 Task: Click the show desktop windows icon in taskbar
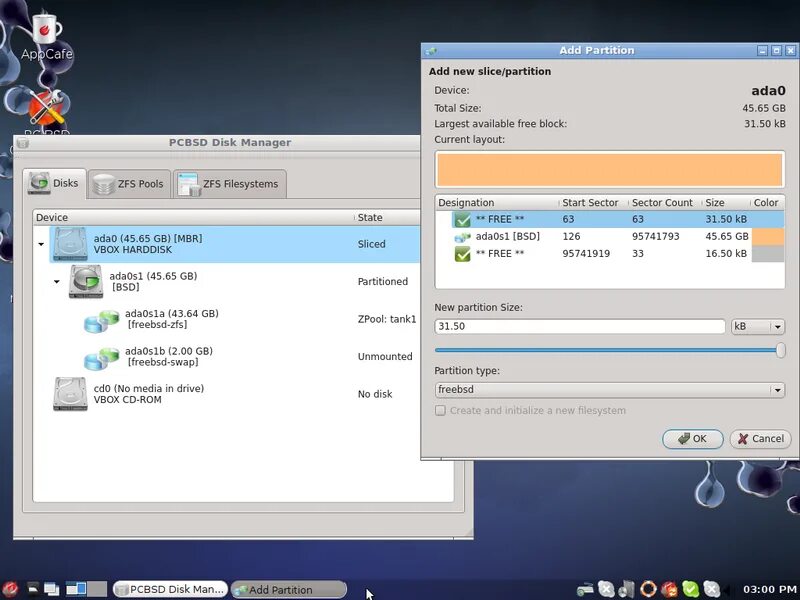pyautogui.click(x=52, y=589)
